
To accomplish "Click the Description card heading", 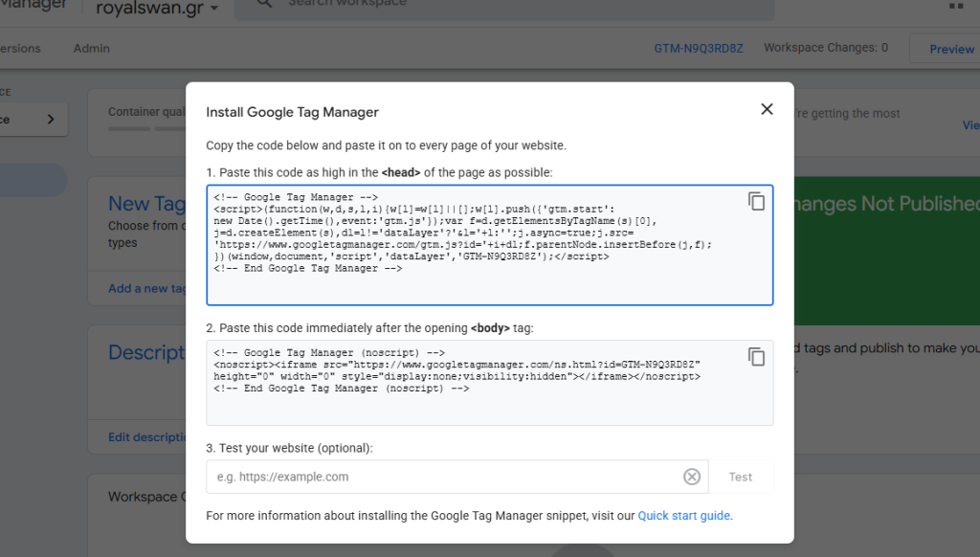I will pos(146,352).
